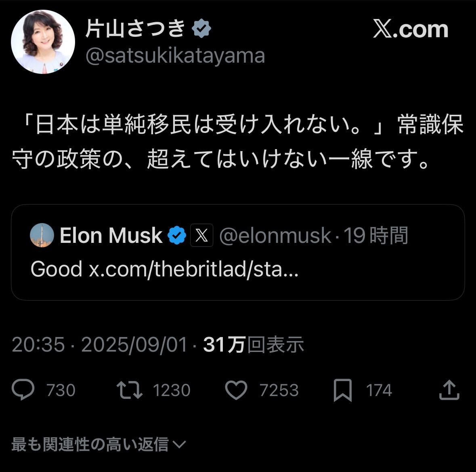This screenshot has height=472, width=476.
Task: Click Elon Musk's blue verified checkmark
Action: pos(176,235)
